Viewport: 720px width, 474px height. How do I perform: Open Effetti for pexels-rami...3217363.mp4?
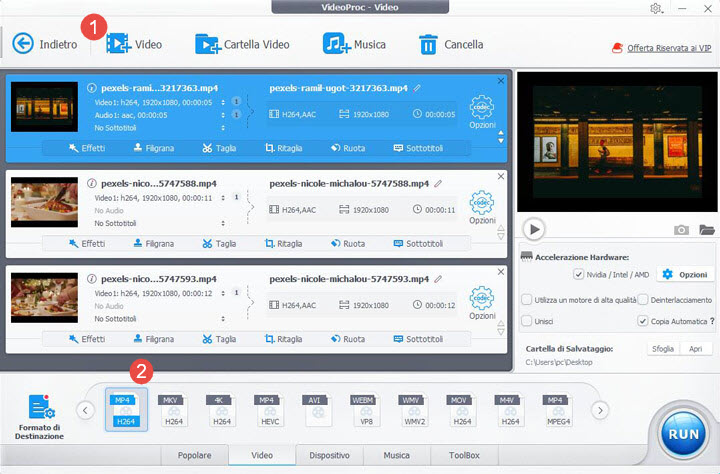87,148
